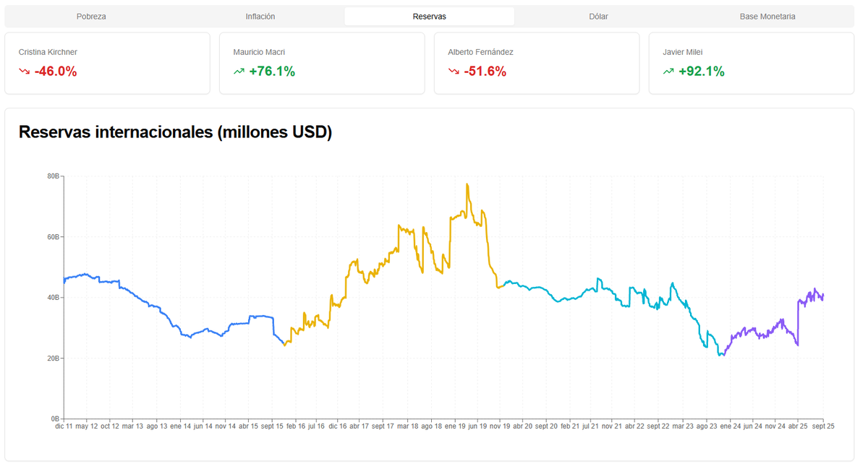The width and height of the screenshot is (868, 472).
Task: Click the ago 23 x-axis label
Action: pyautogui.click(x=706, y=426)
